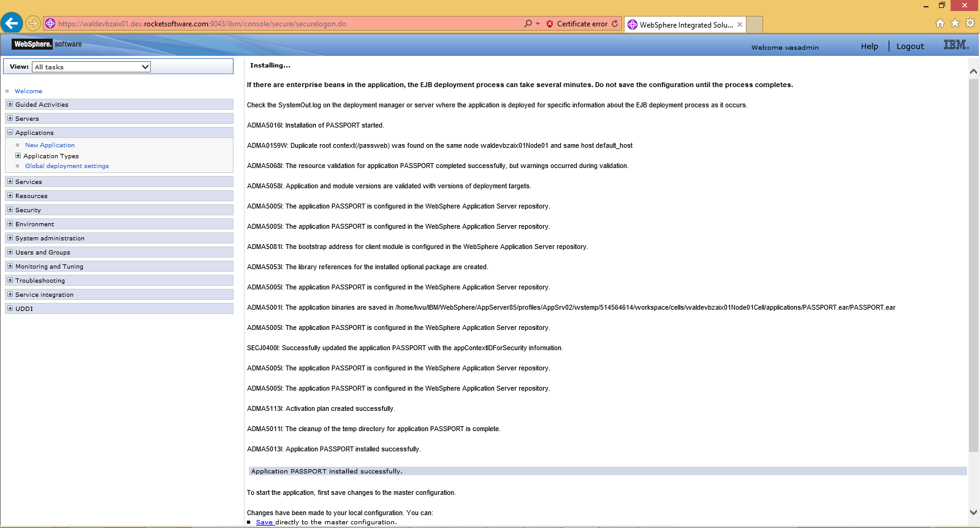The width and height of the screenshot is (980, 528).
Task: Close the WebSphere Integrated Solutions tab
Action: tap(740, 25)
